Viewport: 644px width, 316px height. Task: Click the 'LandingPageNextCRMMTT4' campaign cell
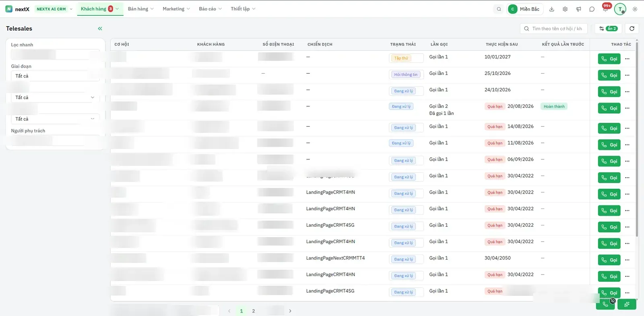(x=335, y=258)
